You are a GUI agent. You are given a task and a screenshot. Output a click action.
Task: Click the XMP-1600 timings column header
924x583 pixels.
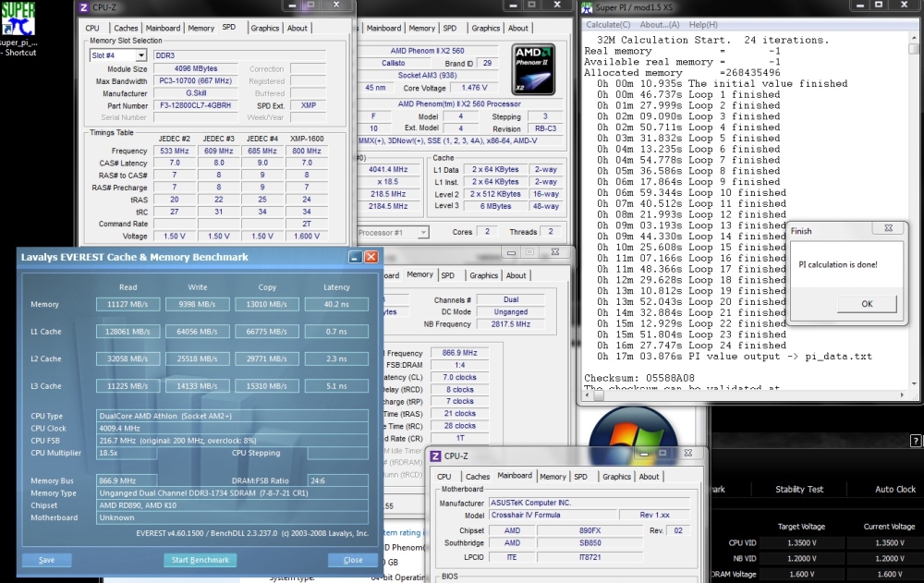307,139
